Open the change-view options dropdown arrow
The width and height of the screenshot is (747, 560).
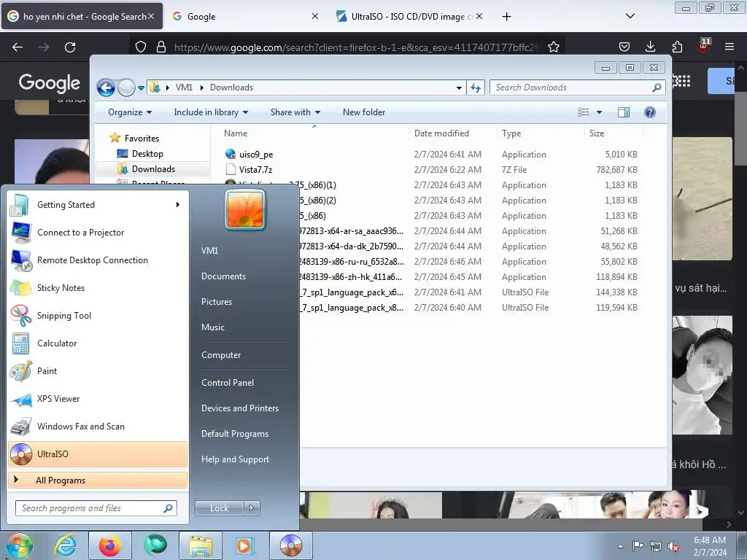(600, 112)
